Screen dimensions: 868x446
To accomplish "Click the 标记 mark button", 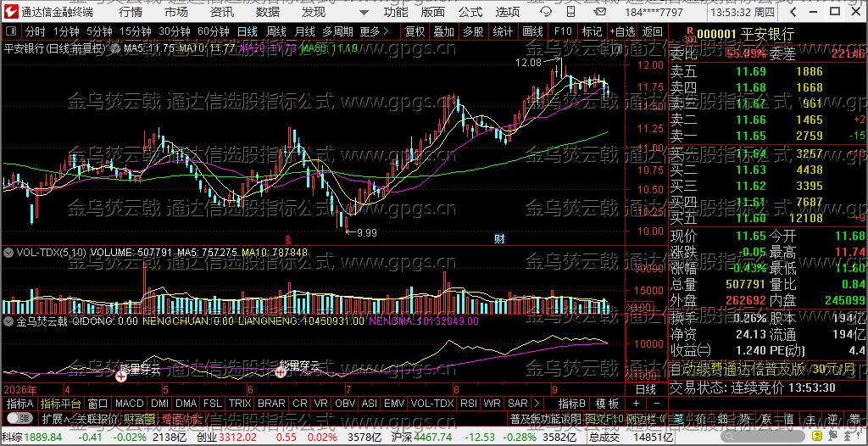I will coord(592,31).
